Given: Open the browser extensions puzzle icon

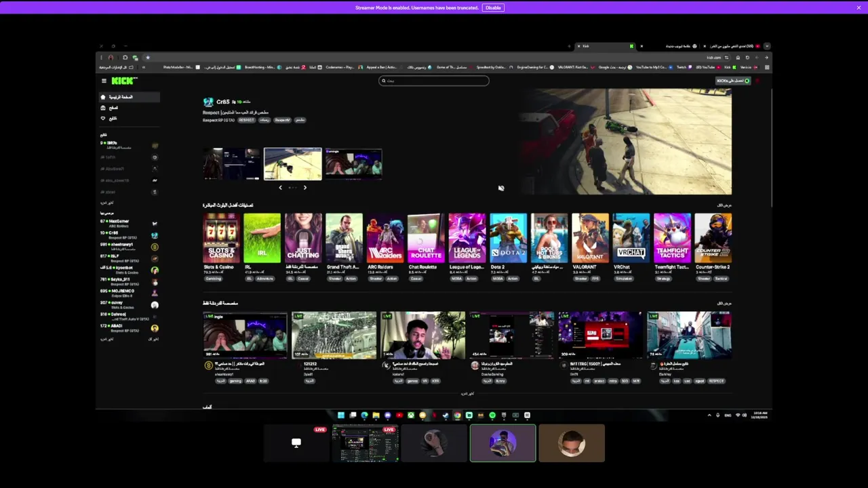Looking at the screenshot, I should click(x=125, y=58).
